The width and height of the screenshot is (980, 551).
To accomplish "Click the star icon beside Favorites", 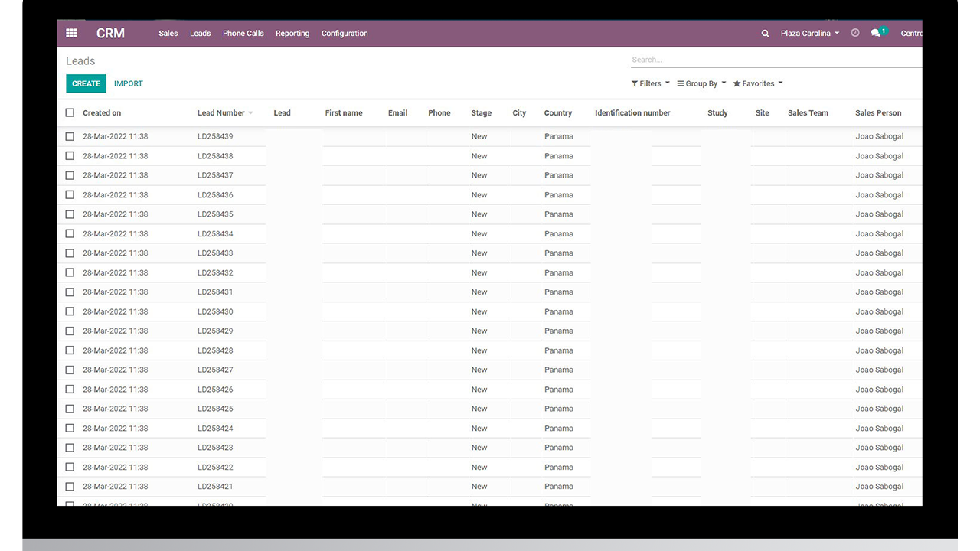I will click(x=737, y=83).
